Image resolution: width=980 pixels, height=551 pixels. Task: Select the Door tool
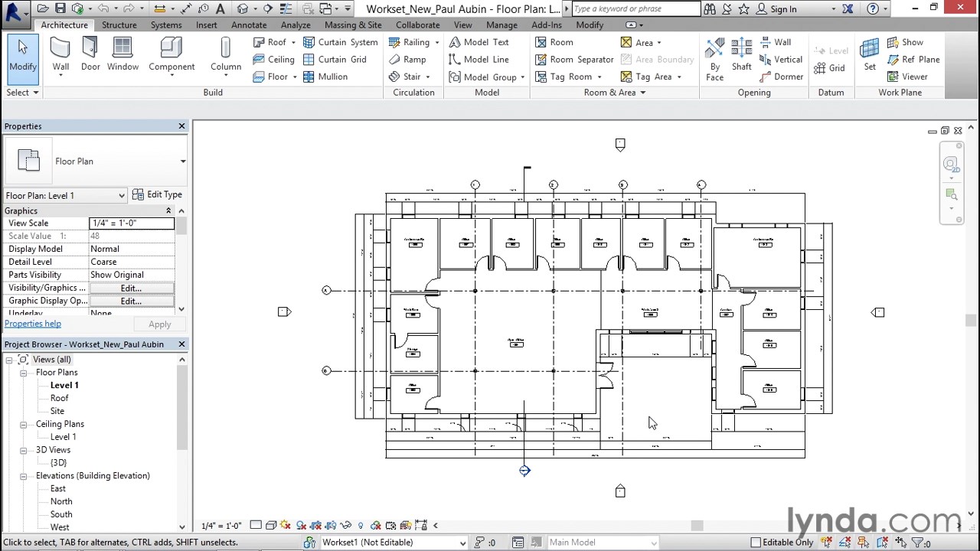tap(90, 54)
